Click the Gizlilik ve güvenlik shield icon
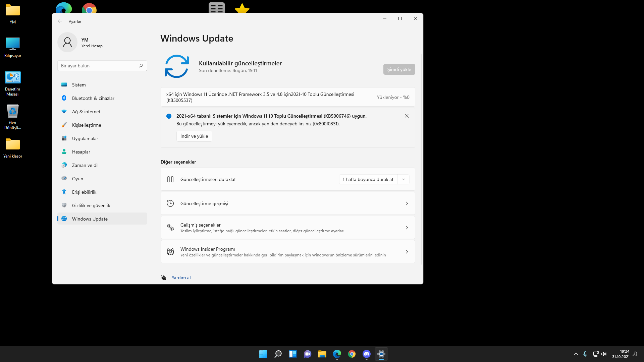The height and width of the screenshot is (362, 644). (64, 205)
